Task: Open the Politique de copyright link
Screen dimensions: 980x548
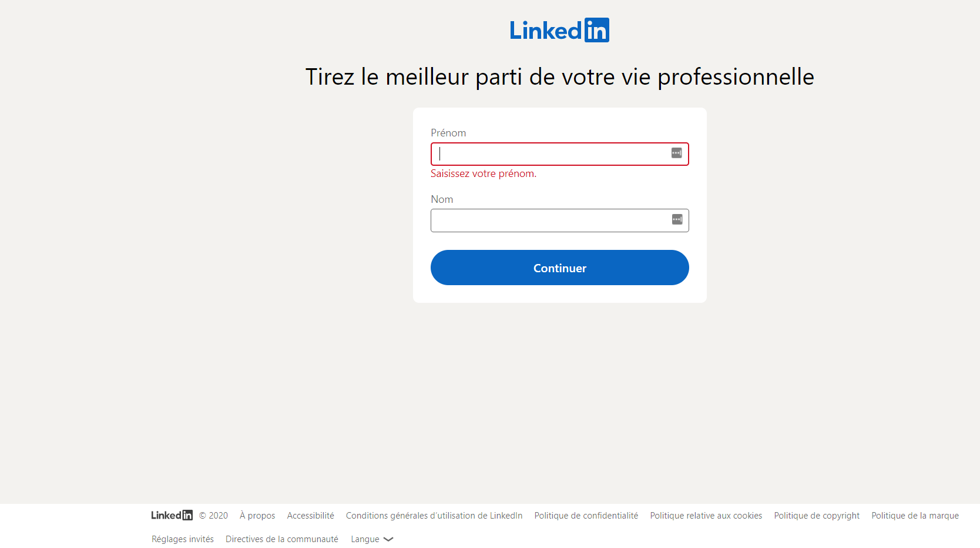Action: (817, 516)
